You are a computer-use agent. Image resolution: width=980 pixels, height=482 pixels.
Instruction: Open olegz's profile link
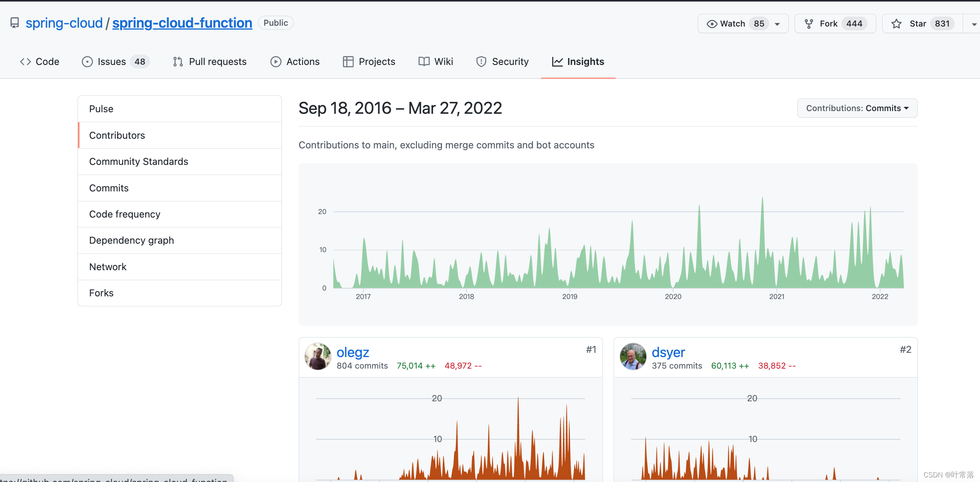point(353,352)
